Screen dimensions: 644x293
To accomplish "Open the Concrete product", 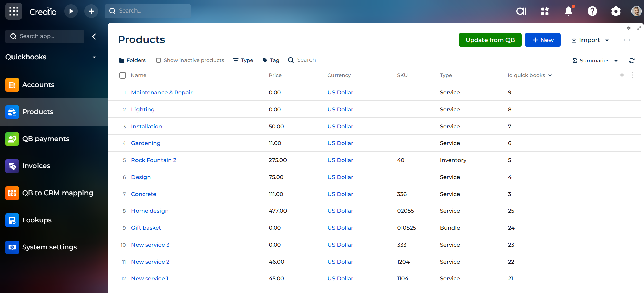I will click(x=144, y=194).
